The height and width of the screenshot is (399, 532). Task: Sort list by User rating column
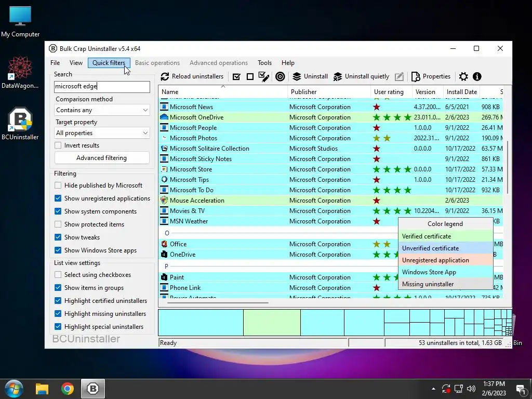[392, 91]
